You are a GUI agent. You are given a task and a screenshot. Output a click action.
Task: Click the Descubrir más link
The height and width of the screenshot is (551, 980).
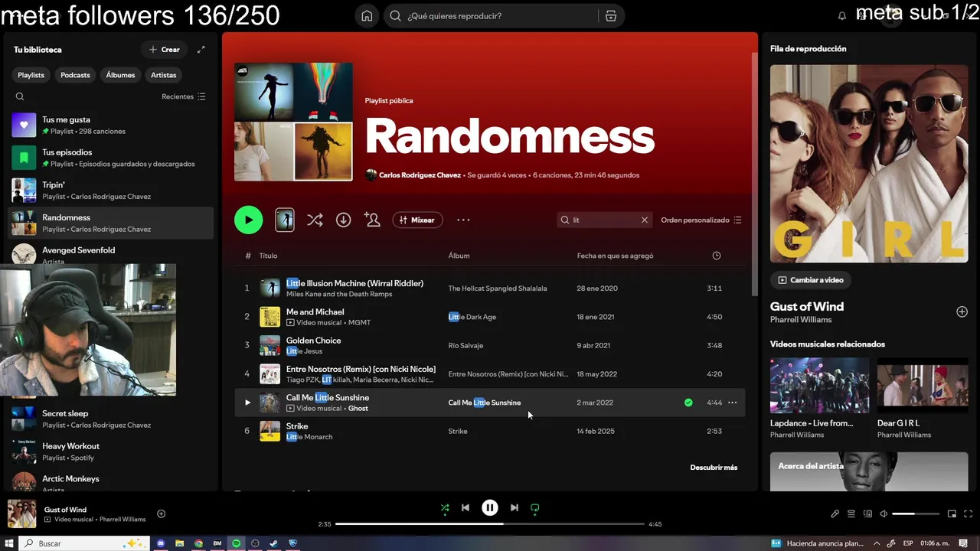pos(714,468)
